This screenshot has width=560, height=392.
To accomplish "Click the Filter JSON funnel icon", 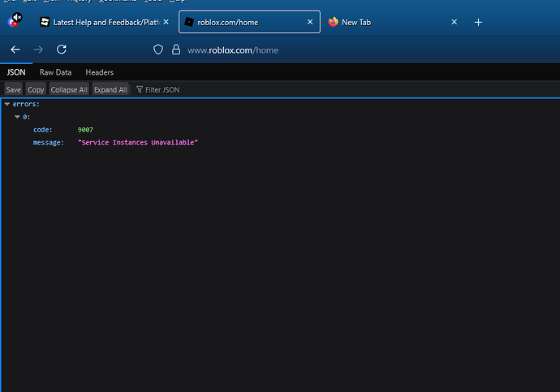I will click(140, 89).
